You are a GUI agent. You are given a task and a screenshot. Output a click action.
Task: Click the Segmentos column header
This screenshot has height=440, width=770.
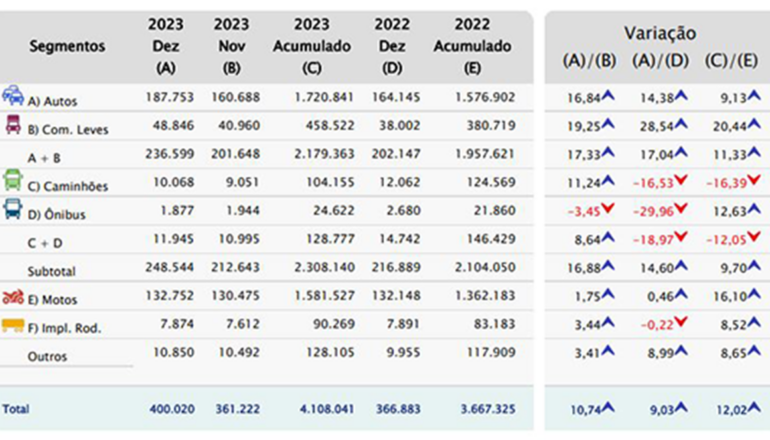coord(66,47)
